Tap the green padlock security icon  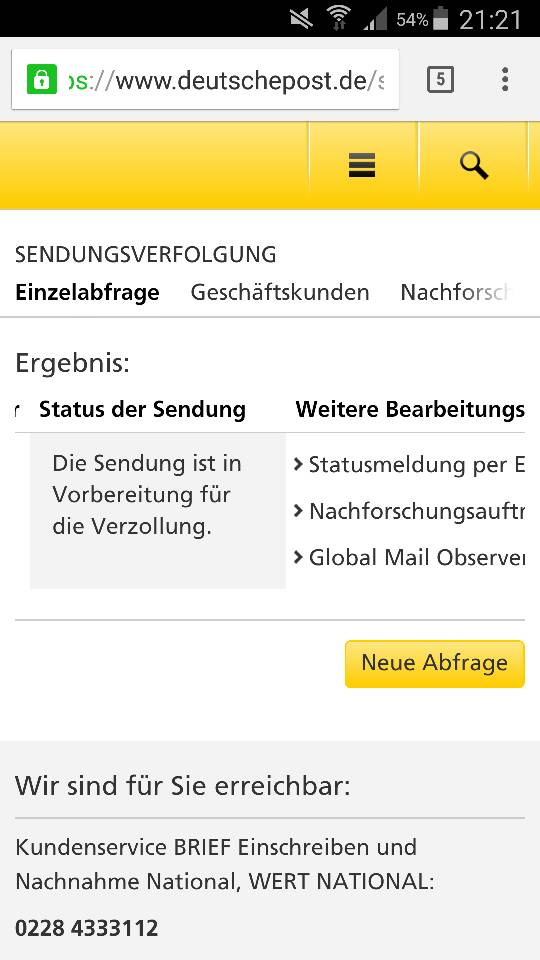click(42, 80)
